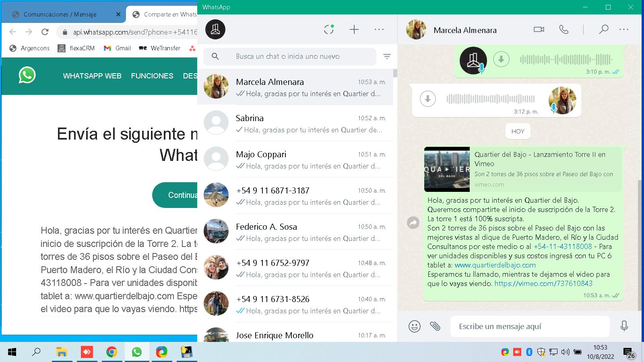The height and width of the screenshot is (362, 644).
Task: Play the Vimeo video preview thumbnail
Action: pyautogui.click(x=447, y=169)
